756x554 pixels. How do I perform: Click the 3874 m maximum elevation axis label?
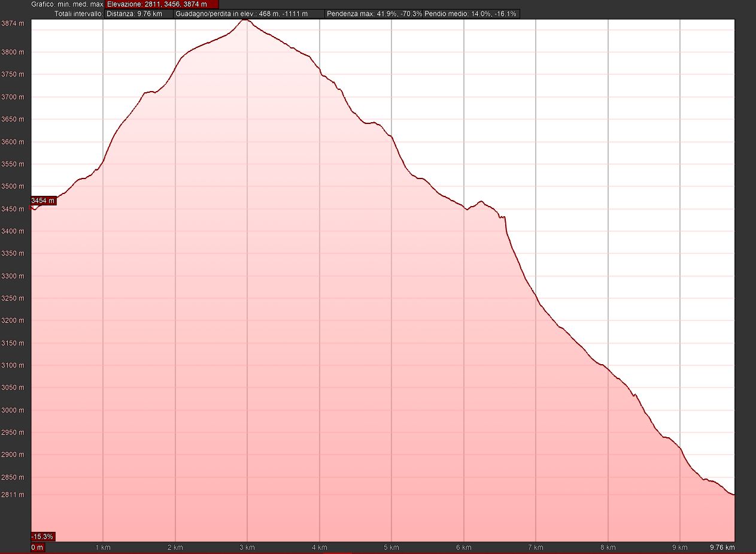13,24
